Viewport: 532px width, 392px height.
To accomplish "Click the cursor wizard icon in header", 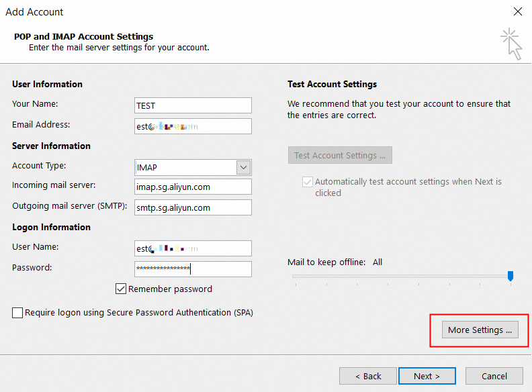I will pyautogui.click(x=512, y=43).
